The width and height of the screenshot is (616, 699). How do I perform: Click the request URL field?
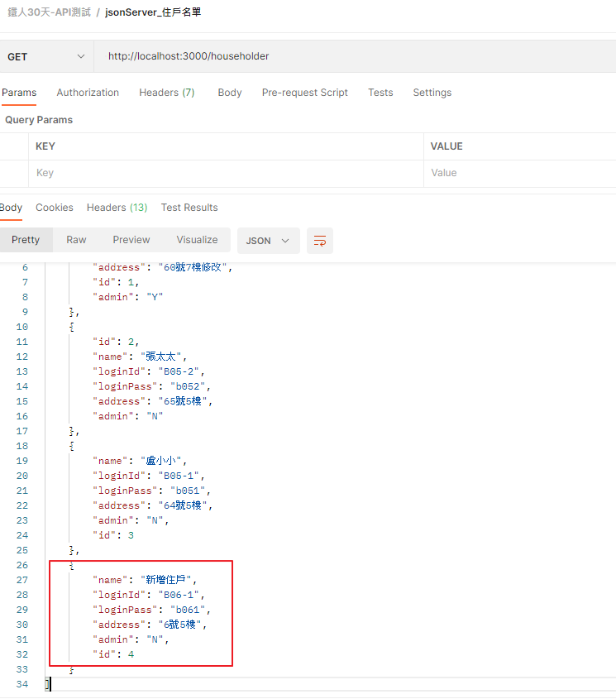tap(355, 56)
